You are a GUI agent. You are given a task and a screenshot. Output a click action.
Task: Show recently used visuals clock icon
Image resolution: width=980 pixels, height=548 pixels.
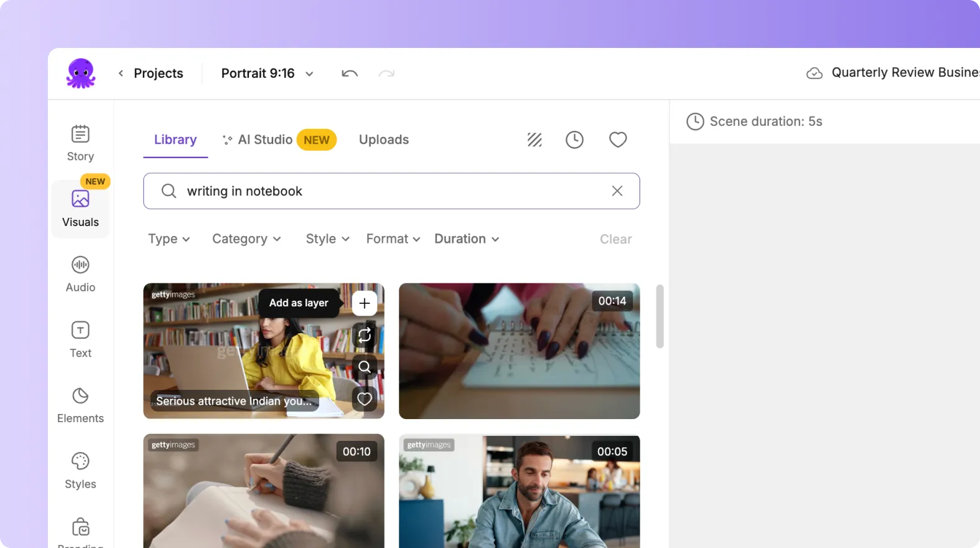574,139
